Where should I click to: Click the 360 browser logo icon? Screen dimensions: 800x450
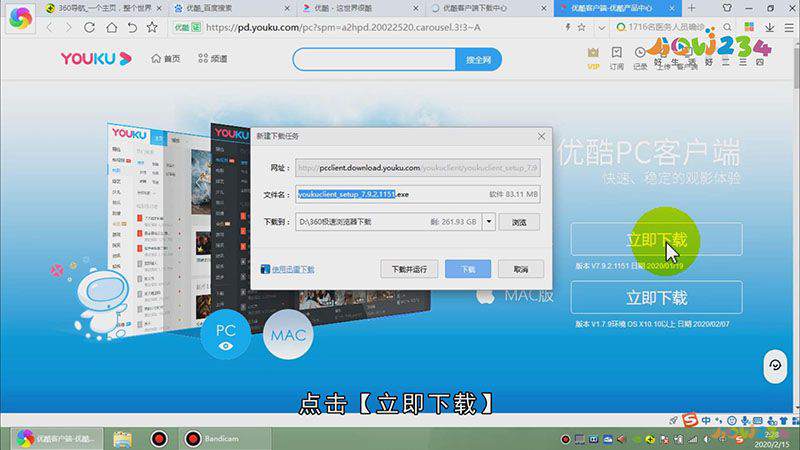(20, 18)
